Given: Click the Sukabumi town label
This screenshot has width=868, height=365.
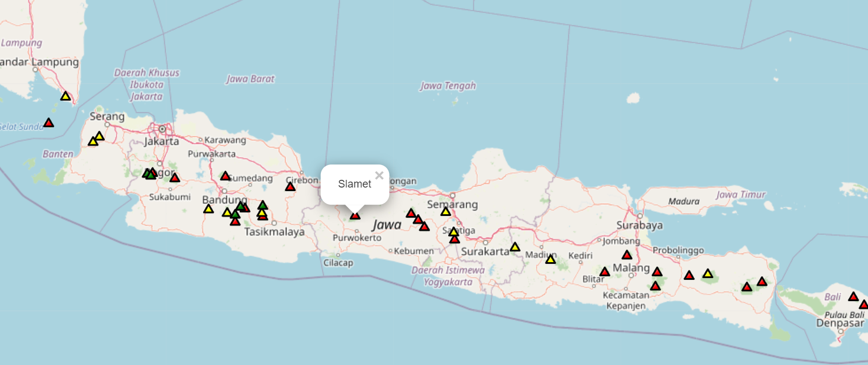Looking at the screenshot, I should coord(169,197).
